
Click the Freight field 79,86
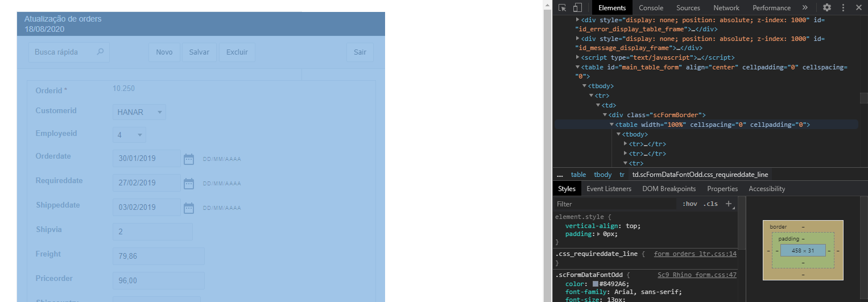coord(158,257)
